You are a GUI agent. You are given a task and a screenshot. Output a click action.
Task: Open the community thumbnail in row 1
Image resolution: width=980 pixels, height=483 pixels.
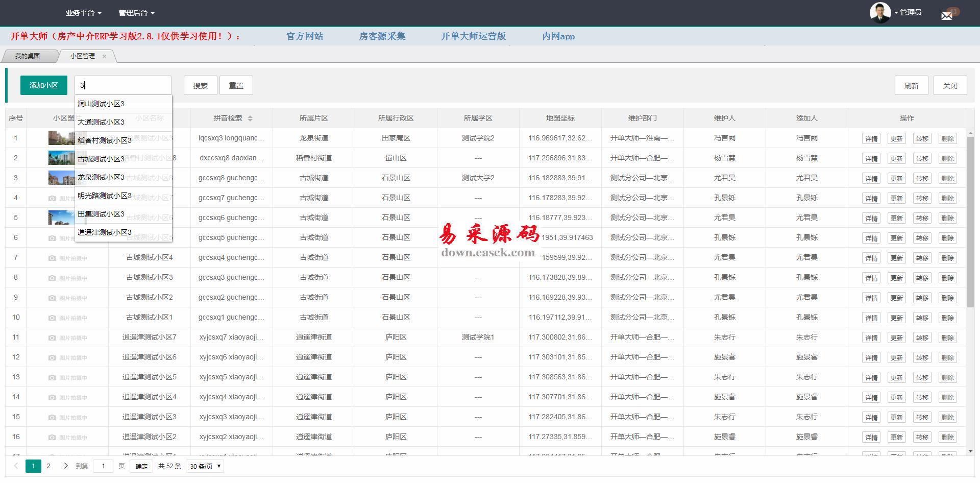61,138
